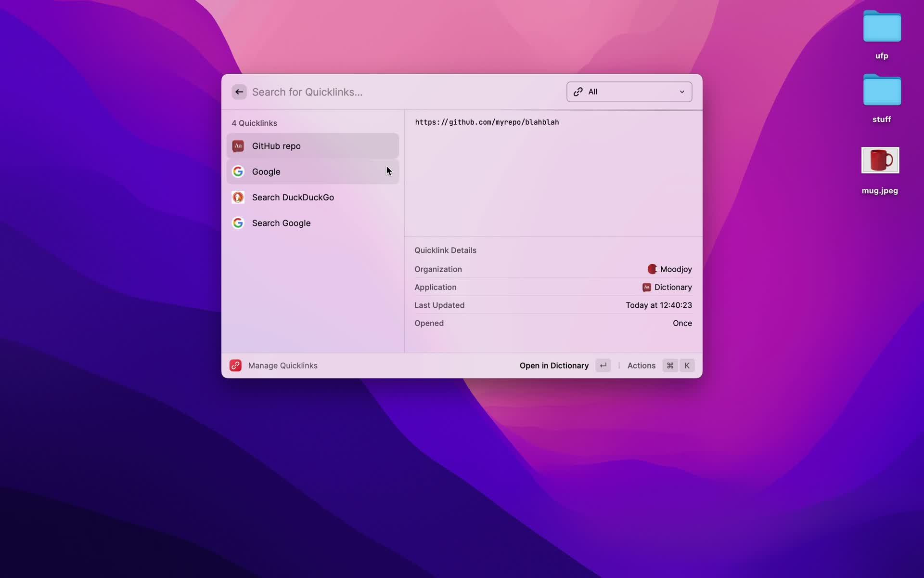
Task: Click the GitHub repo quicklink item
Action: pos(313,145)
